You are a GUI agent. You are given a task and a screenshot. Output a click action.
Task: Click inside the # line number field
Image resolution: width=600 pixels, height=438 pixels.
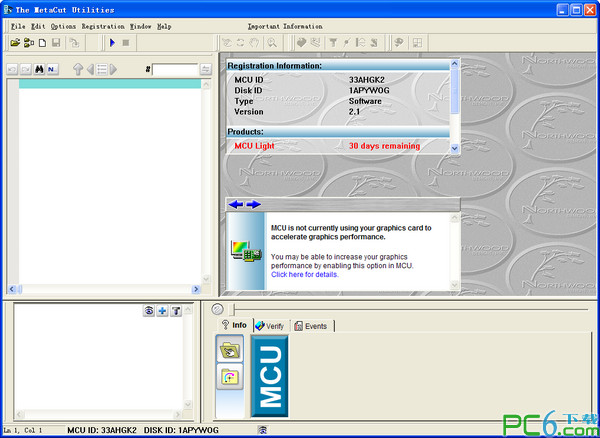[175, 70]
